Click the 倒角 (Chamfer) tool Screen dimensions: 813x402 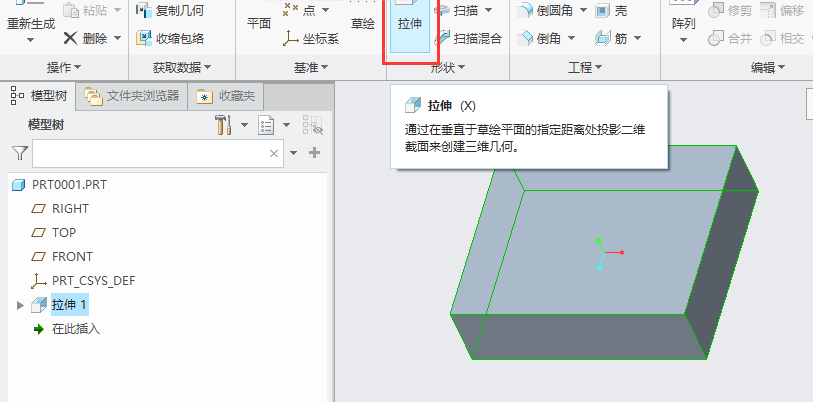pos(540,38)
